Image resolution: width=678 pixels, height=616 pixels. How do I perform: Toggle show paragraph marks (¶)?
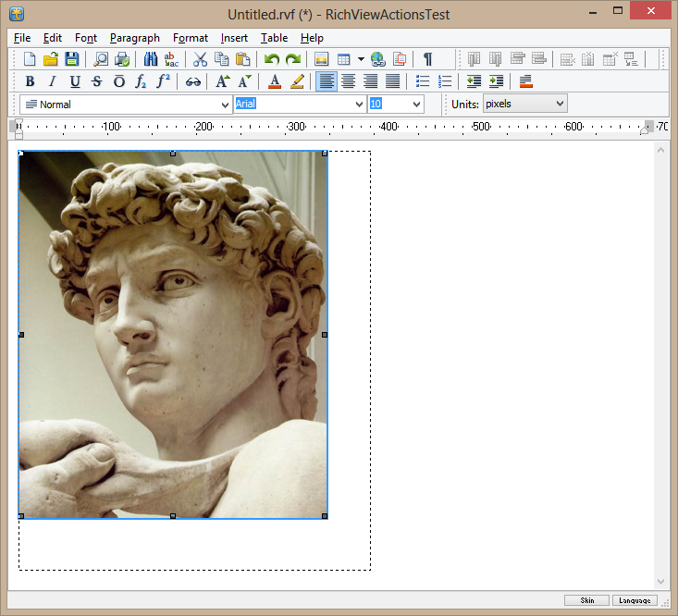pyautogui.click(x=427, y=59)
